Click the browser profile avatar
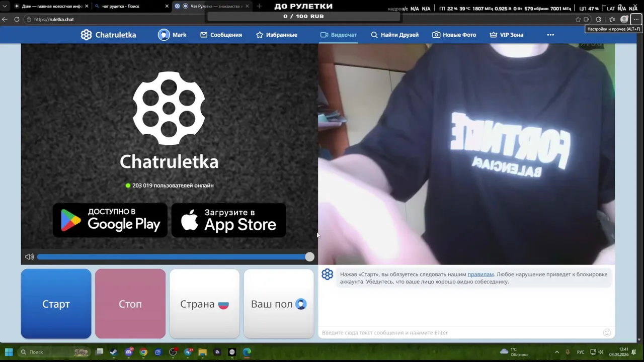644x362 pixels. click(624, 19)
